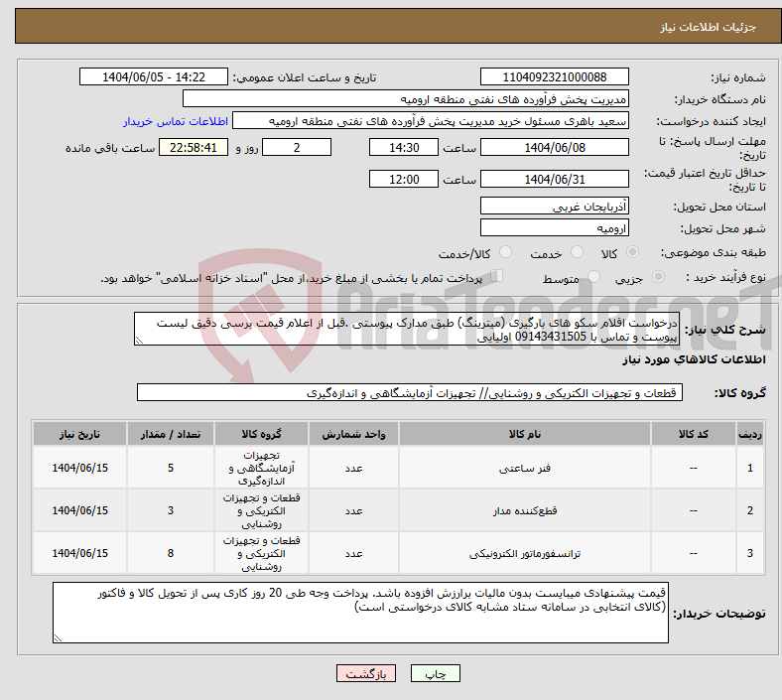This screenshot has height=700, width=782.
Task: Select the کالا/خدمت radio button
Action: [506, 252]
